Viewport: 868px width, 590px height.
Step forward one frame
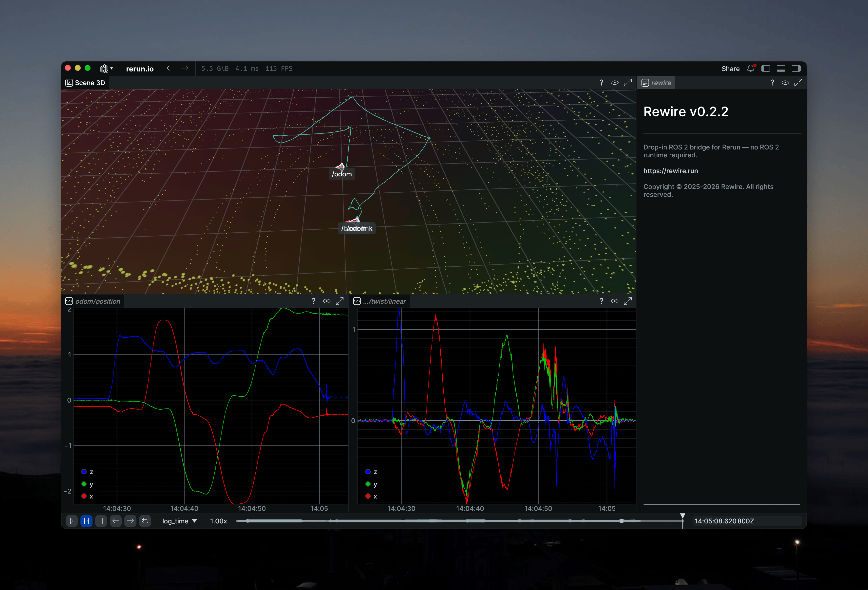pyautogui.click(x=130, y=521)
